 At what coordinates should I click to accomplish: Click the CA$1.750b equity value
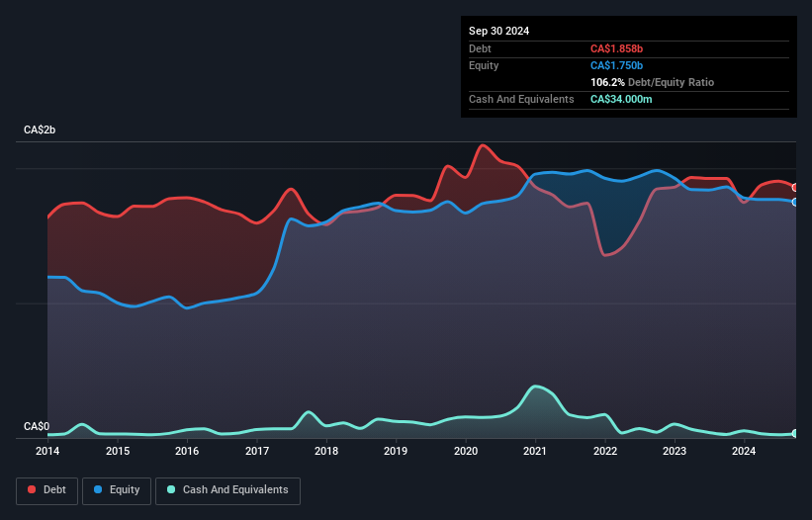pyautogui.click(x=616, y=65)
